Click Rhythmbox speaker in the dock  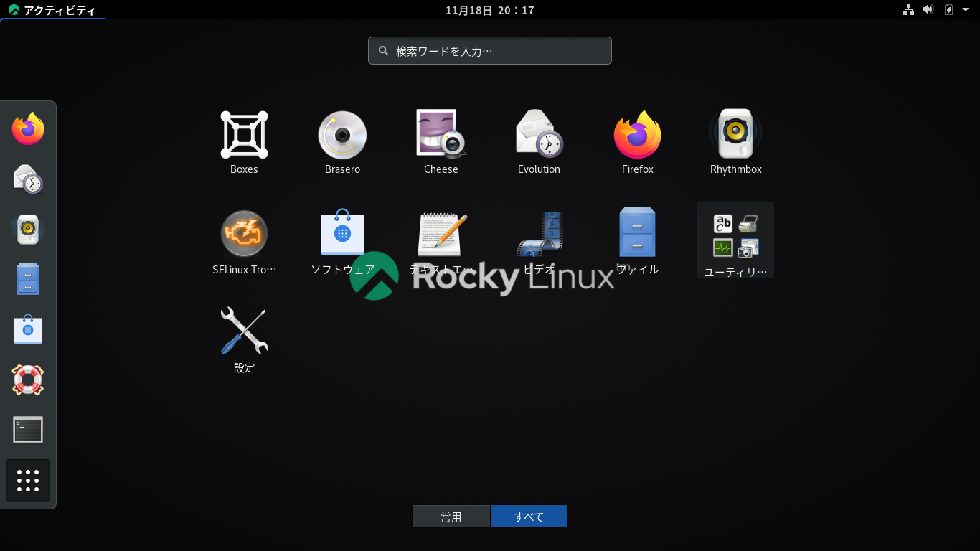pos(28,230)
